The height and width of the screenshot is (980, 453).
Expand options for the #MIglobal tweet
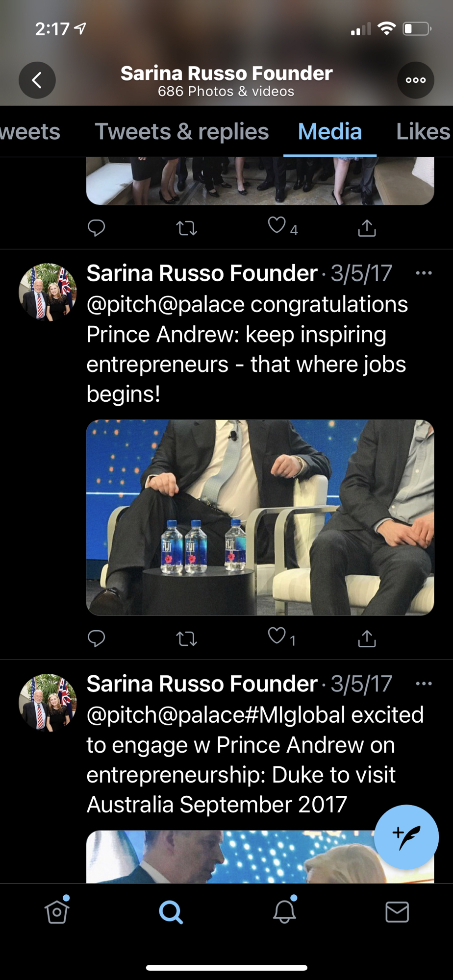(424, 684)
